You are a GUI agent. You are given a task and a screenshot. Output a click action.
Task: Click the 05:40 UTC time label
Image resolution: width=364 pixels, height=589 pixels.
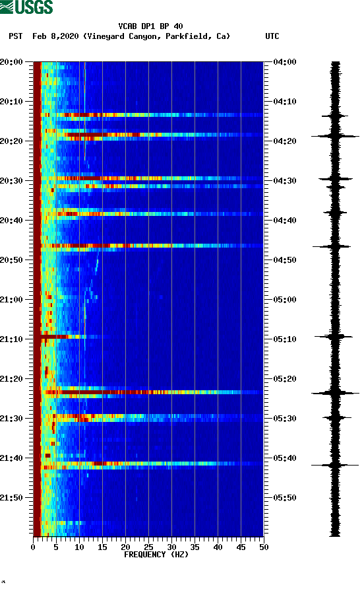tap(285, 458)
